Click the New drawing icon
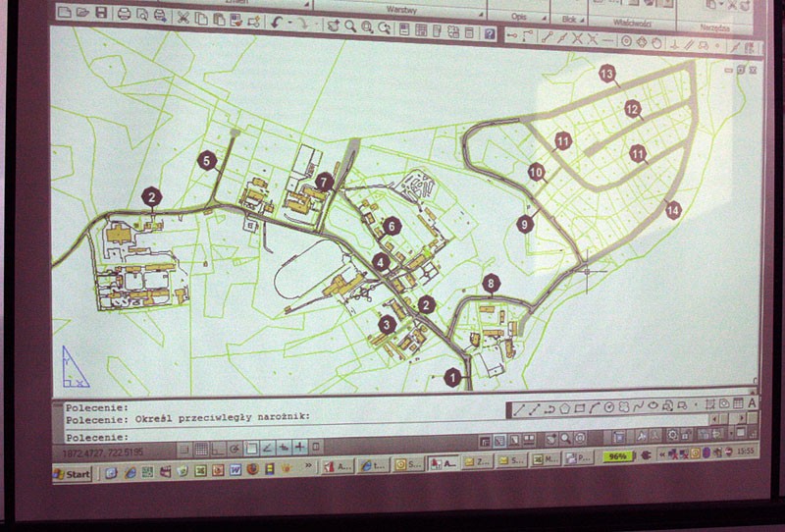The image size is (785, 532). pyautogui.click(x=65, y=12)
